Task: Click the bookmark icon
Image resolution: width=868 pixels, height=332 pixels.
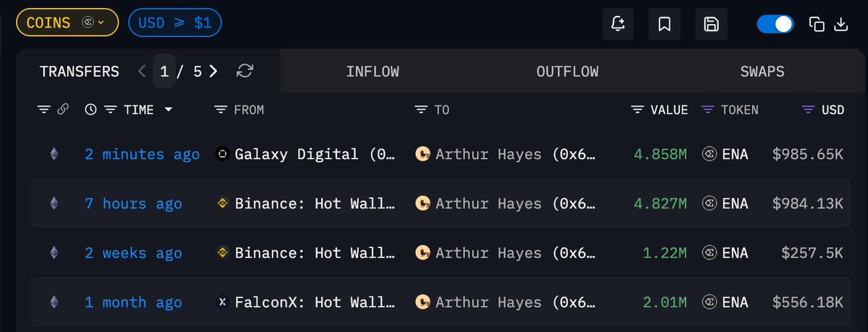Action: tap(664, 24)
